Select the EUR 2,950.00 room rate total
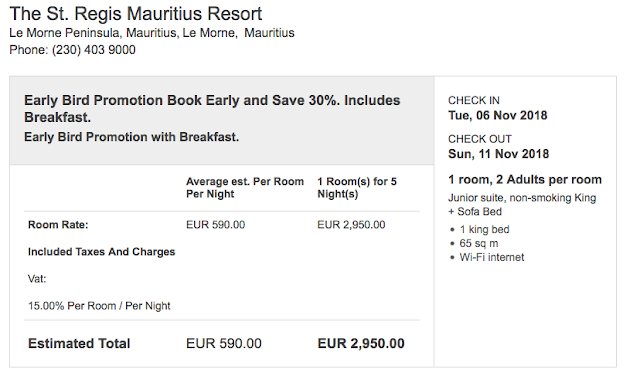The image size is (640, 376). pos(351,225)
